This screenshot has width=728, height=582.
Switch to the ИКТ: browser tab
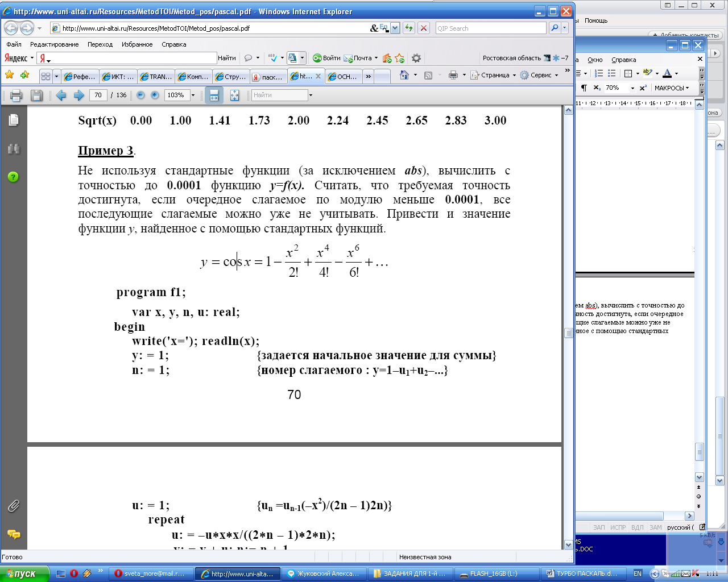(118, 76)
